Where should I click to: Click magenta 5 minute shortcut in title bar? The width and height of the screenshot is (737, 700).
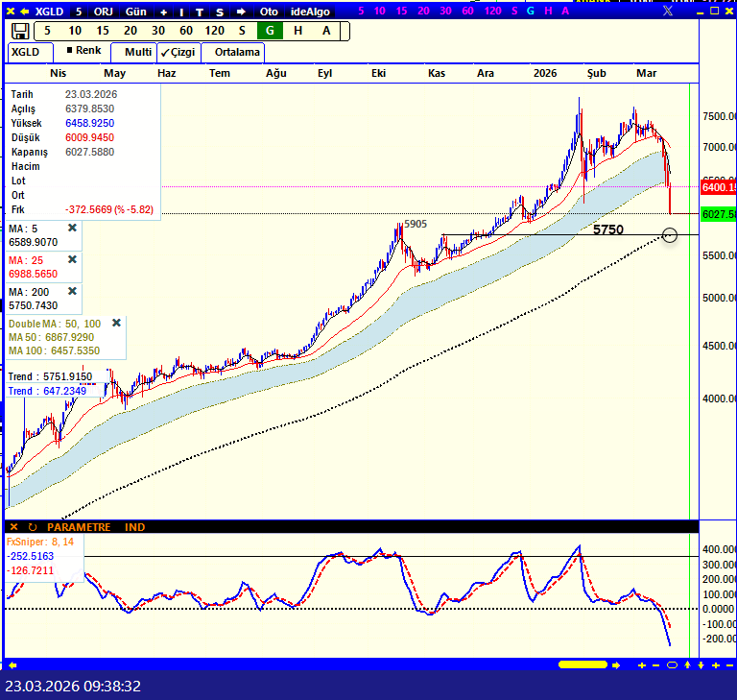(361, 11)
